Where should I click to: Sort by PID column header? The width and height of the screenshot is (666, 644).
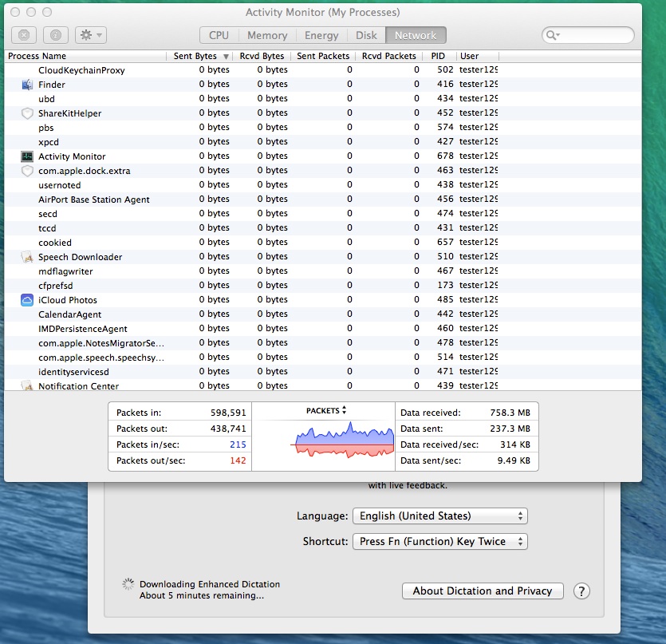click(x=439, y=56)
